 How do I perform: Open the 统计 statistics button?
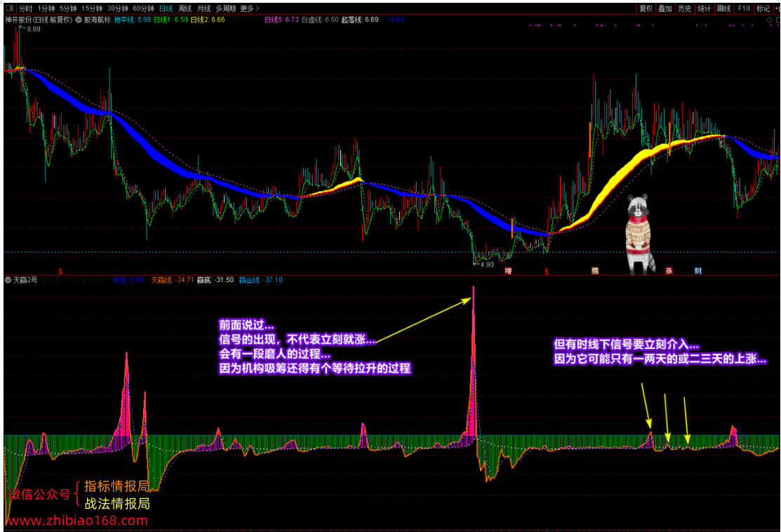tap(705, 8)
